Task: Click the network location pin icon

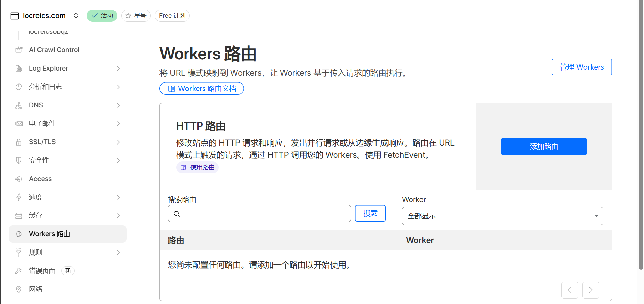Action: 19,289
